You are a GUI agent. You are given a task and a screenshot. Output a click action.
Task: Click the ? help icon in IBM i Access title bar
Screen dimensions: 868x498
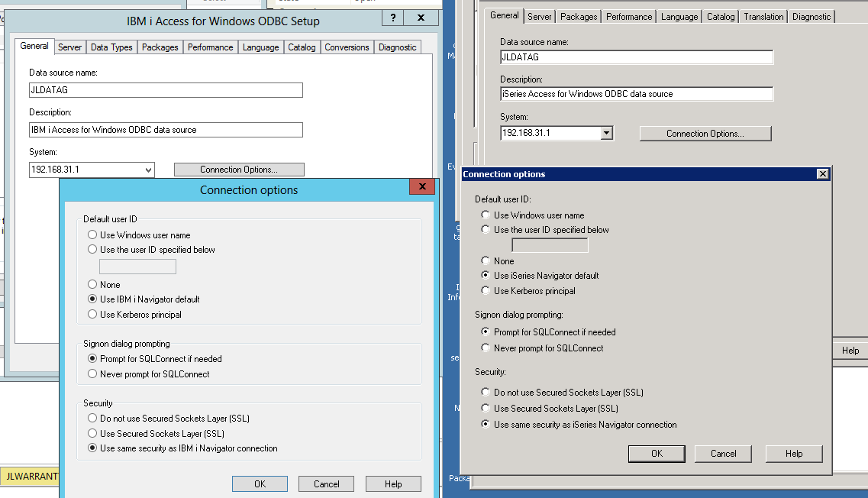[393, 18]
